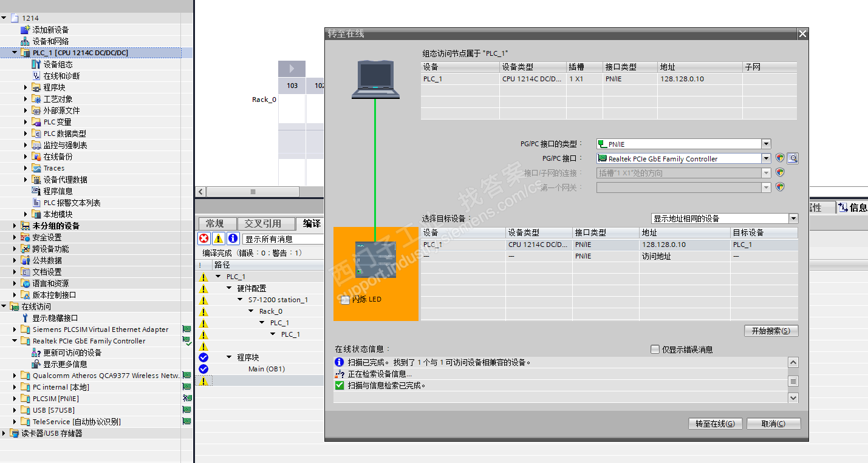
Task: Select the 公共数据 common data icon
Action: click(25, 260)
